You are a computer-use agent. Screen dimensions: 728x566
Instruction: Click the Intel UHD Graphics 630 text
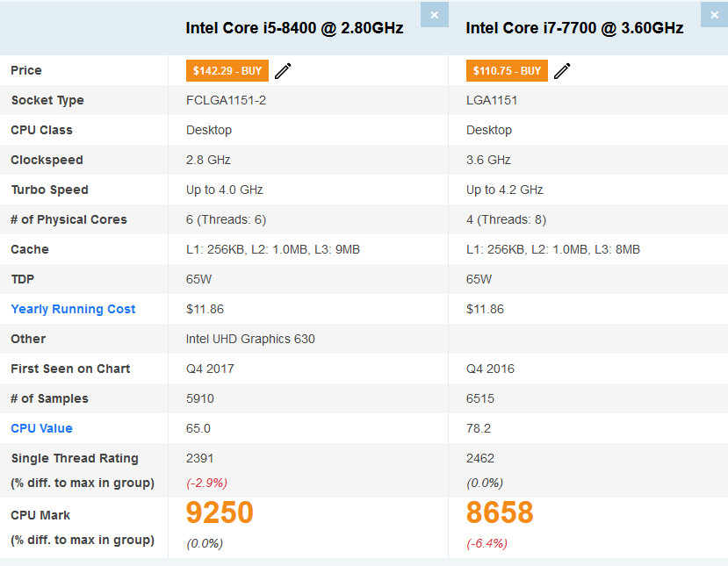250,339
